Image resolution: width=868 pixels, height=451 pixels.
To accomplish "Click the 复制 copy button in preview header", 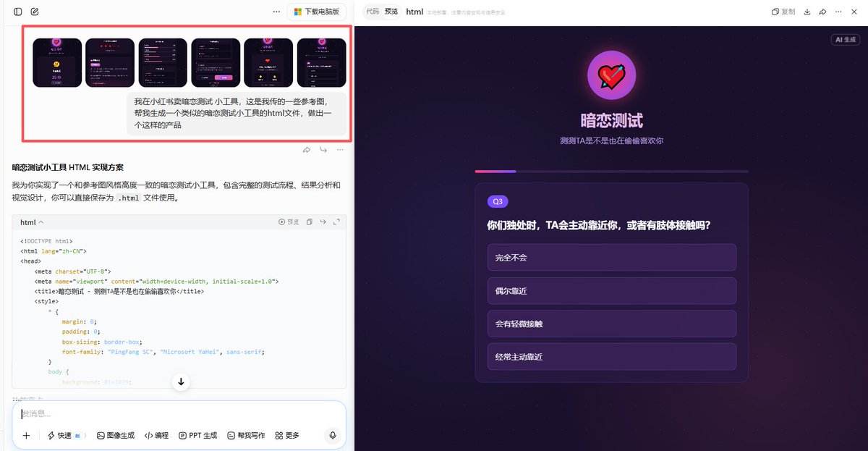I will (x=783, y=12).
